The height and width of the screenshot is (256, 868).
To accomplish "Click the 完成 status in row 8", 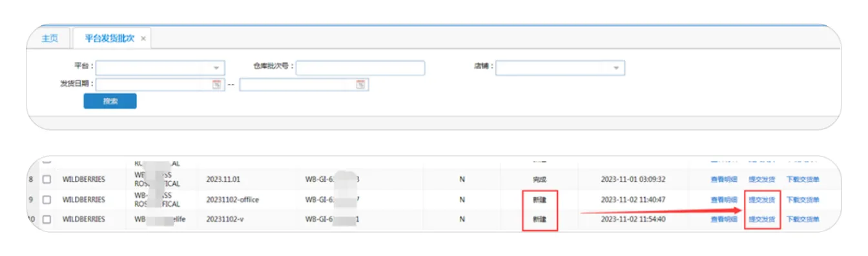I will 539,180.
